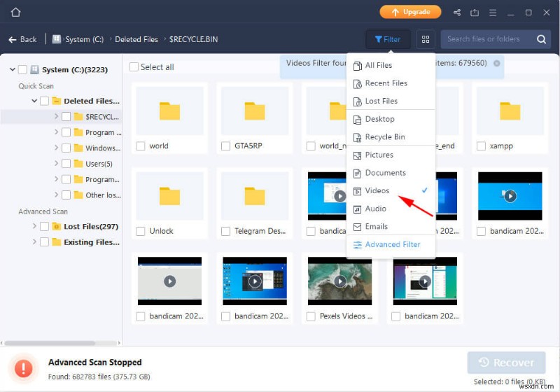Viewport: 560px width, 392px height.
Task: Open the Unlock folder icon
Action: (169, 196)
